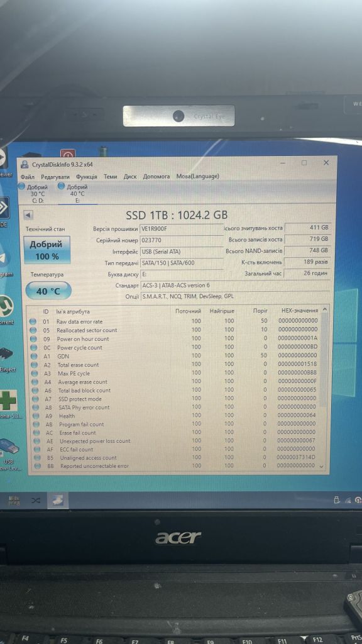The height and width of the screenshot is (644, 362).
Task: Click the status circle for ECC fail count
Action: 38,449
